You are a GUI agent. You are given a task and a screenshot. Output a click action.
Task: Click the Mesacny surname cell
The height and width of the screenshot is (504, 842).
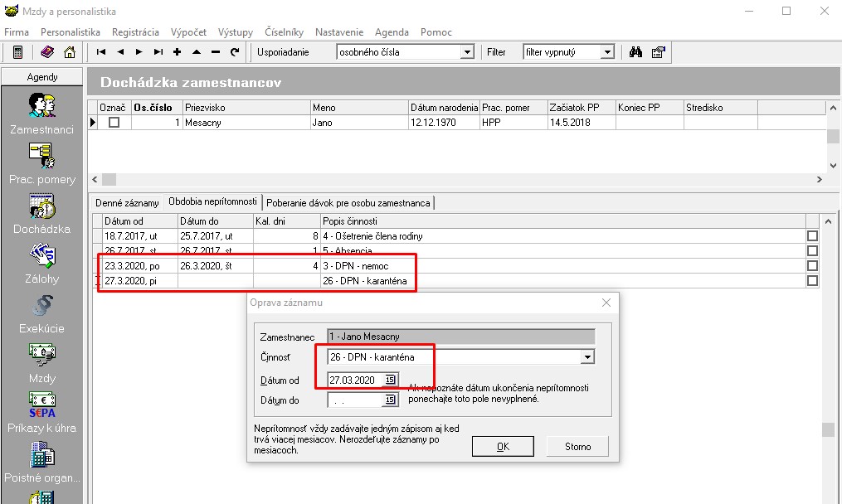(x=246, y=123)
